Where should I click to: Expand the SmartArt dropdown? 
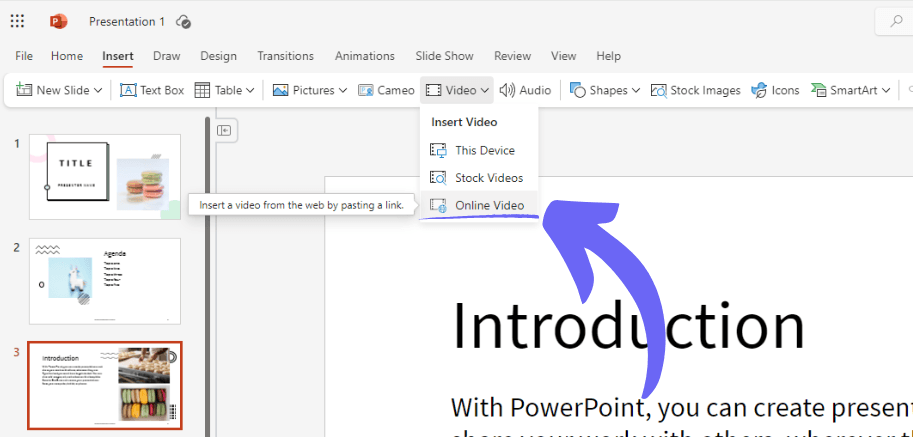[885, 90]
